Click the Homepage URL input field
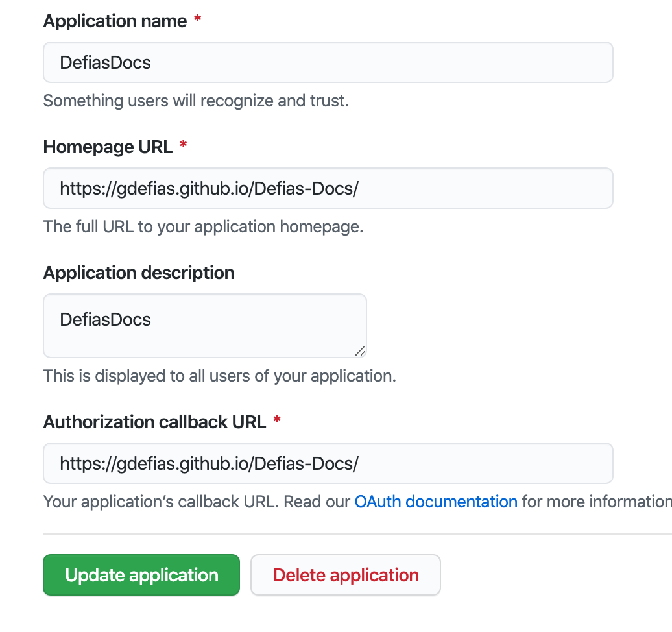The width and height of the screenshot is (672, 632). coord(328,188)
